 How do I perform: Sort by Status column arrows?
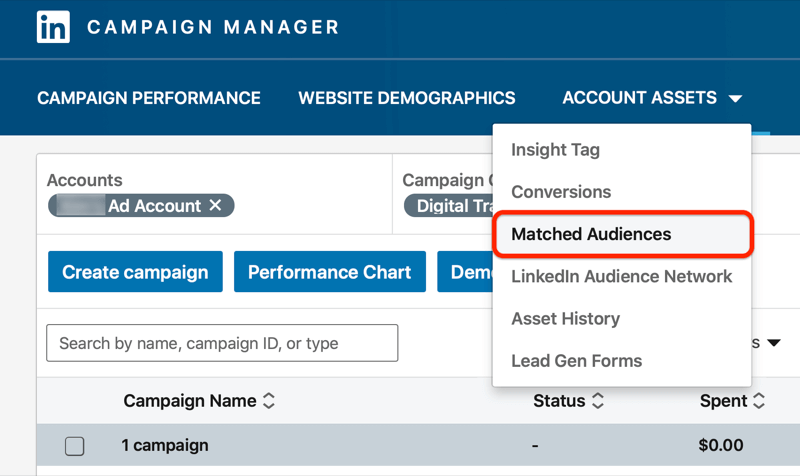(598, 401)
